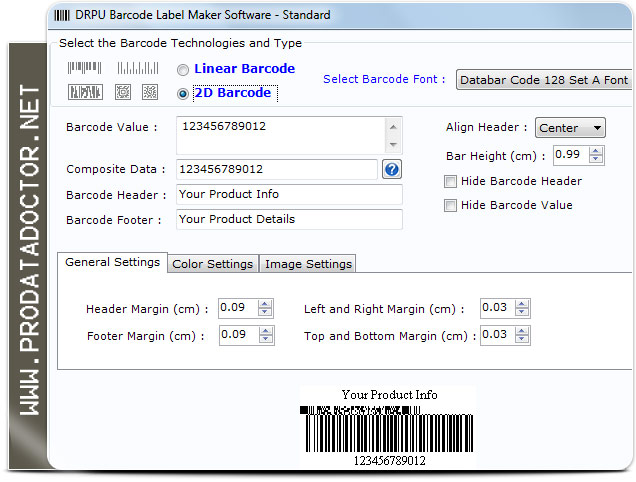Click the Barcode Value scrollbar down arrow

pos(393,144)
